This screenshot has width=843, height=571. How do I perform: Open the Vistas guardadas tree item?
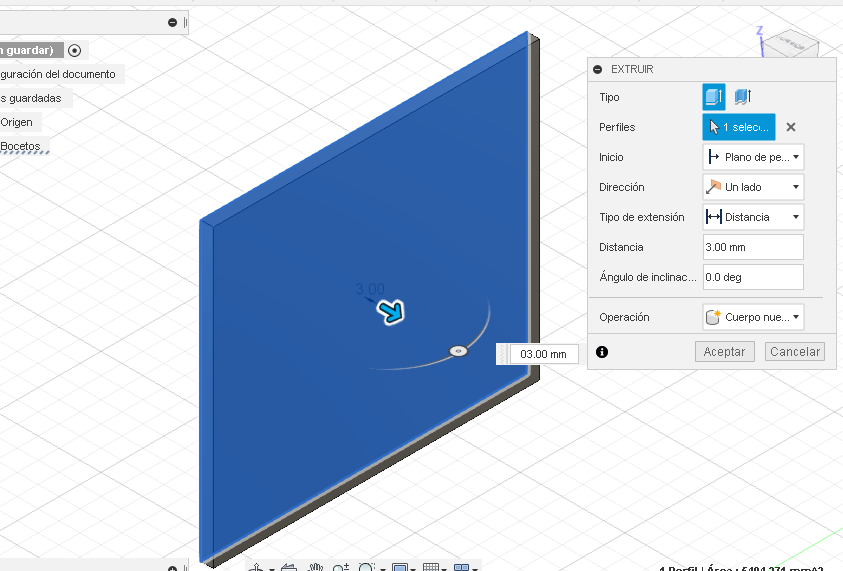pos(31,98)
